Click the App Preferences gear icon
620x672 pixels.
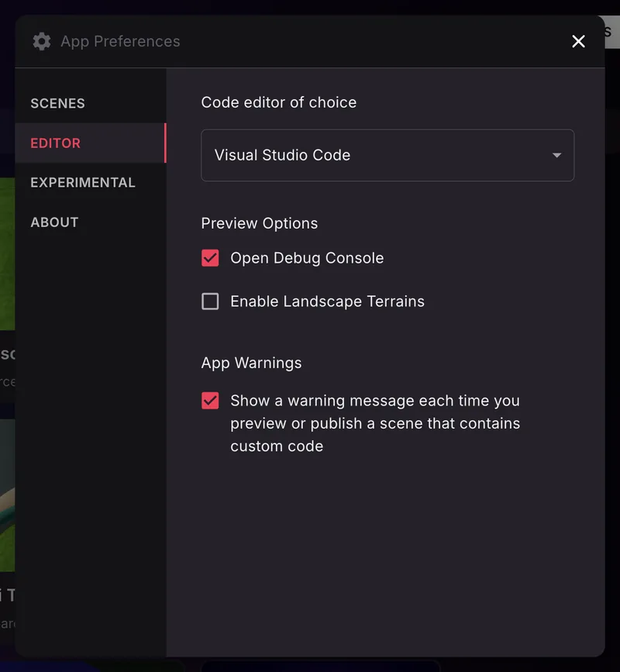(x=42, y=42)
